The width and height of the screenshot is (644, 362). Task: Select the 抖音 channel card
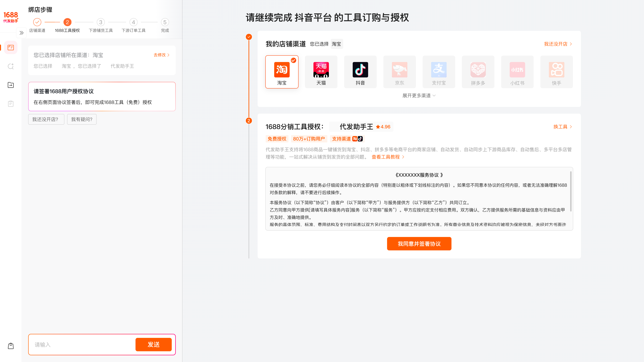coord(360,72)
